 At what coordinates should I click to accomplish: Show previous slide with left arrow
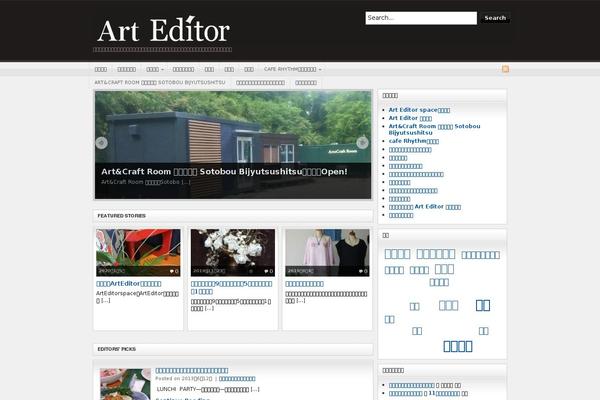tap(101, 143)
